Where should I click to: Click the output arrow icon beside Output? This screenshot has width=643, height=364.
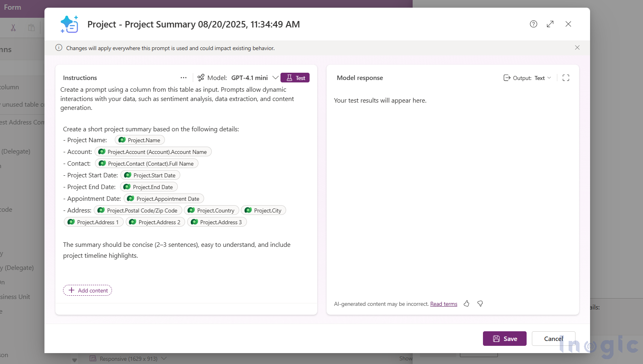click(x=507, y=78)
